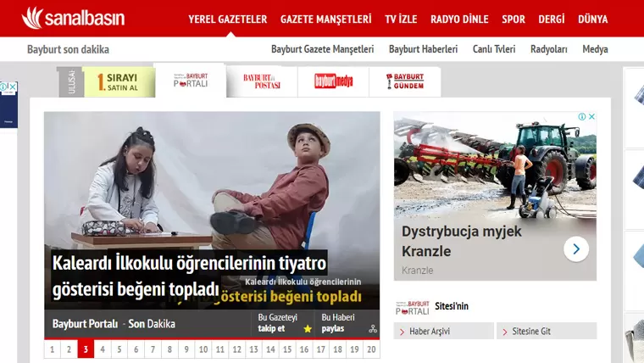Click the left side ad info icon
Screen dimensions: 644x363
[x=3, y=87]
